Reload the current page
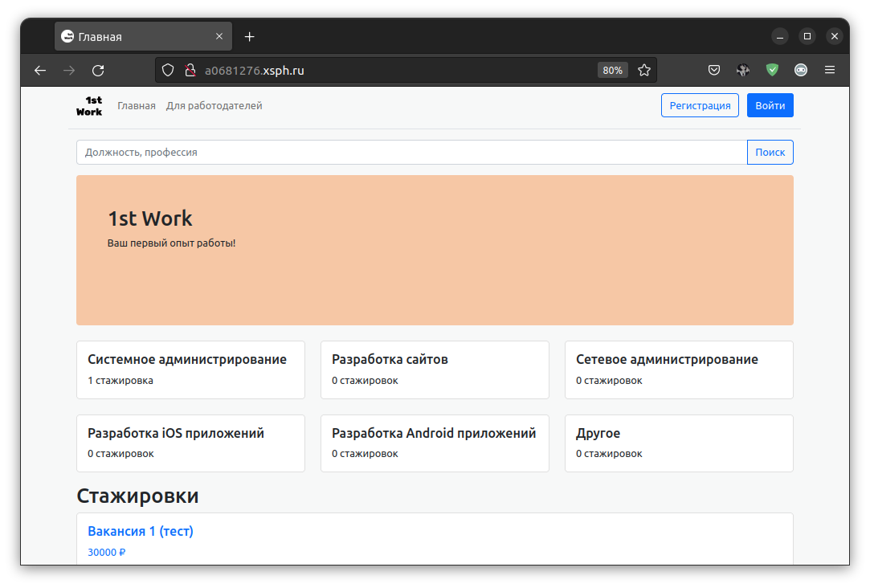Screen dimensions: 870x588 98,71
